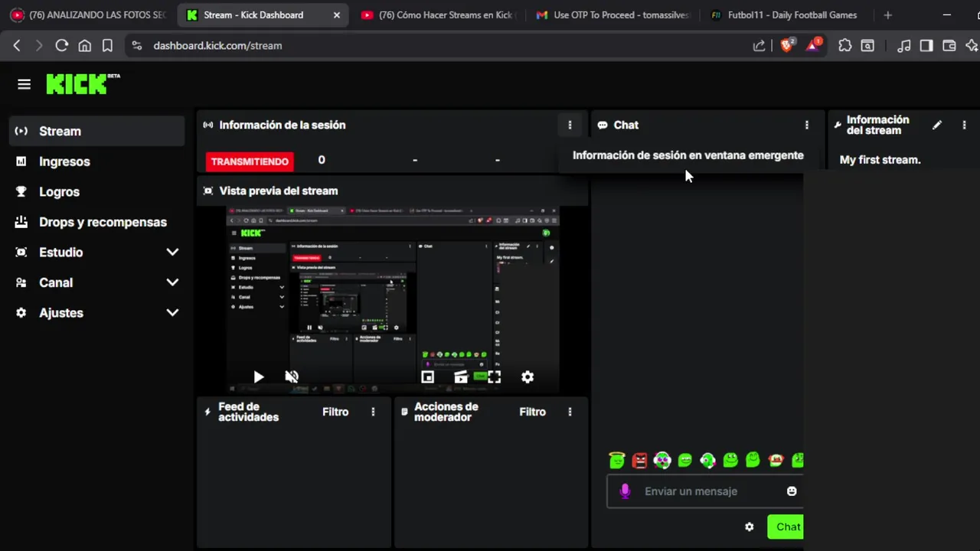
Task: Edit stream info with pencil icon
Action: pyautogui.click(x=936, y=125)
